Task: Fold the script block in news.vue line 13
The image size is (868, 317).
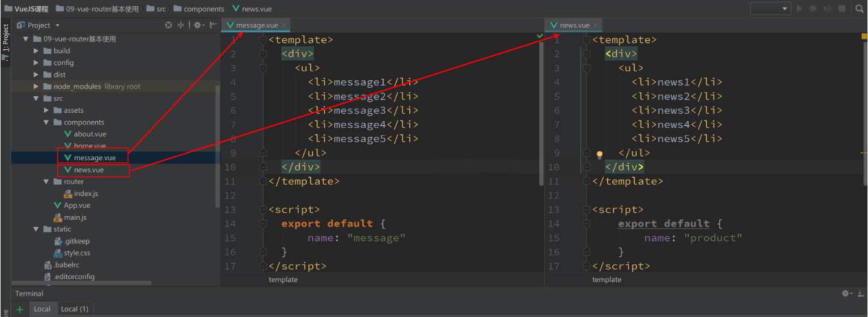Action: tap(586, 210)
